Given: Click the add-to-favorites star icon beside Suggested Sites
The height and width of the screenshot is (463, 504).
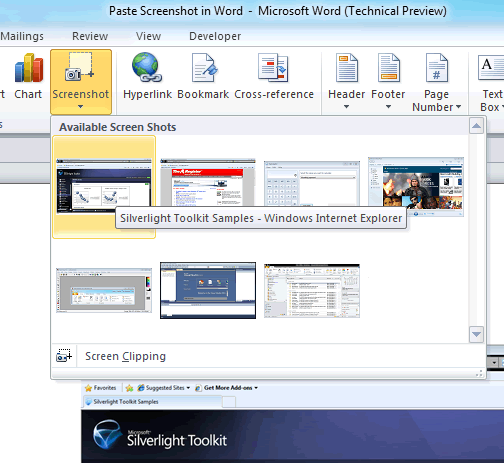Looking at the screenshot, I should 129,388.
